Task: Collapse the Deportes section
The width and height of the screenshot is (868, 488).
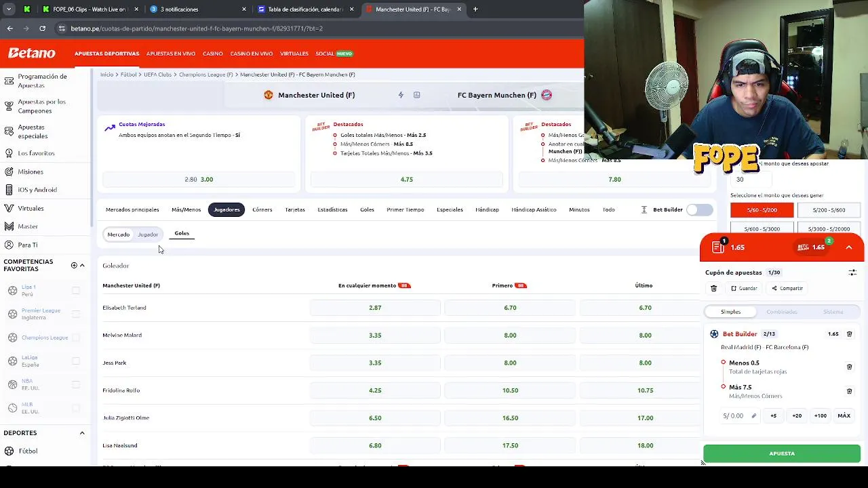Action: click(x=82, y=432)
